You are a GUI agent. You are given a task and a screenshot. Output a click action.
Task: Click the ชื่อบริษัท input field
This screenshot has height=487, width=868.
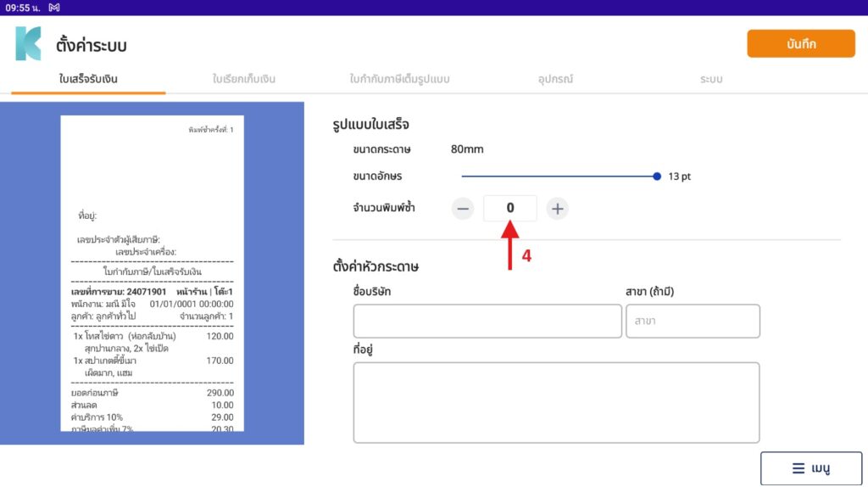point(487,321)
